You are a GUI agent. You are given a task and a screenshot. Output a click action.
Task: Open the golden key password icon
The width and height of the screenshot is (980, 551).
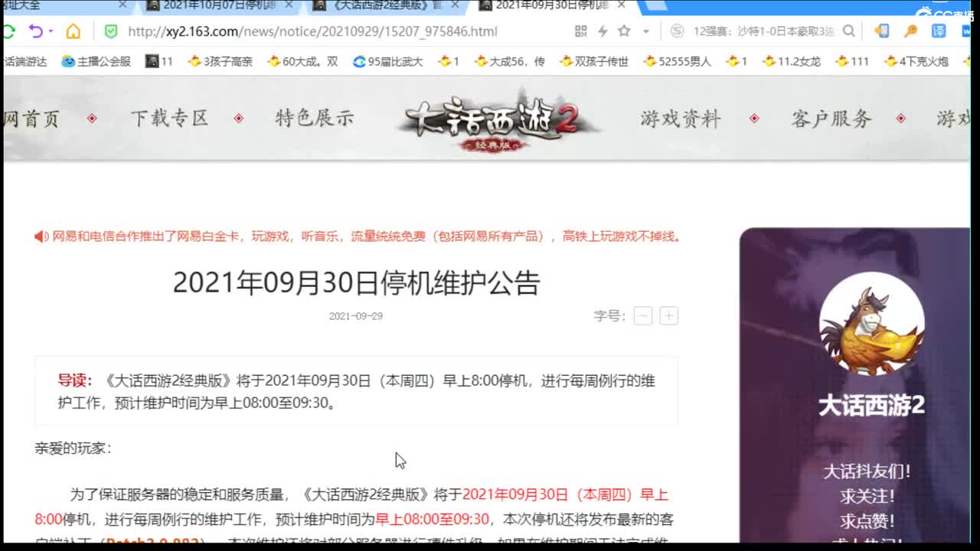[x=910, y=31]
